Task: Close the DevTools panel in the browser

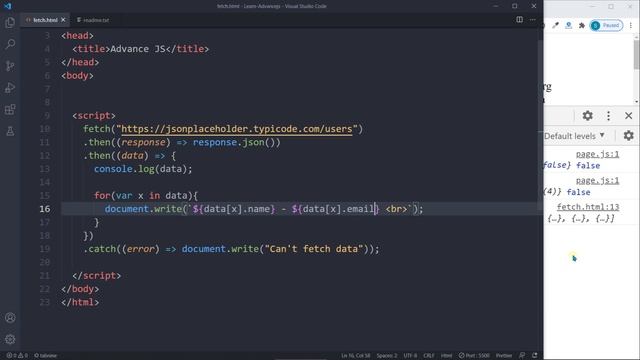Action: pos(629,116)
